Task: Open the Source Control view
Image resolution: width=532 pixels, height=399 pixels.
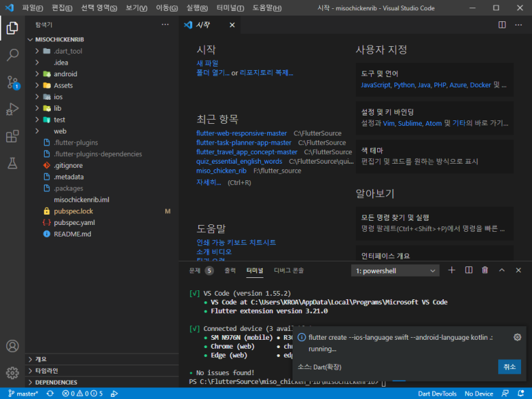Action: click(12, 82)
